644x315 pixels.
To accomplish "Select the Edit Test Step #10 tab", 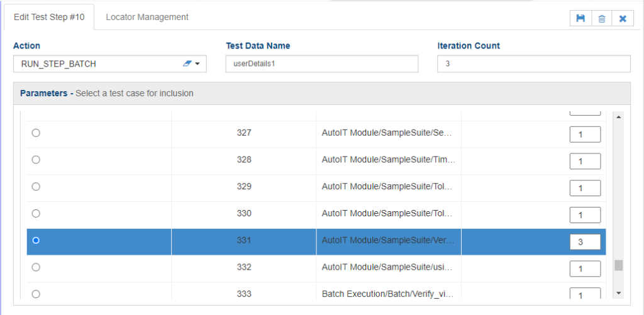I will pos(49,17).
